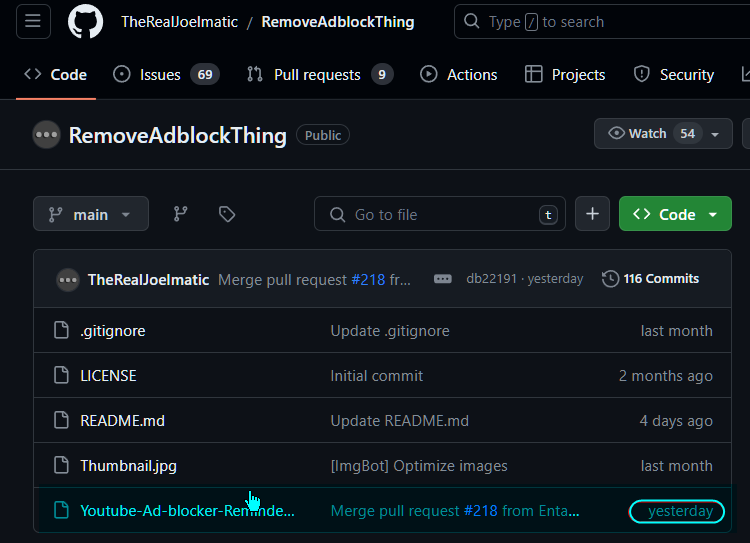Click file icon for README.md
Image resolution: width=750 pixels, height=543 pixels.
(x=61, y=420)
